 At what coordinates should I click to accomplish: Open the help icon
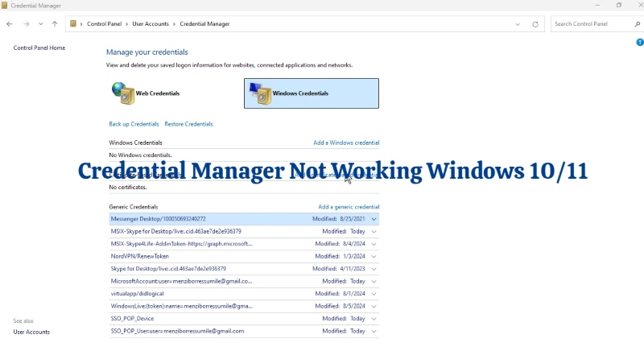point(640,42)
